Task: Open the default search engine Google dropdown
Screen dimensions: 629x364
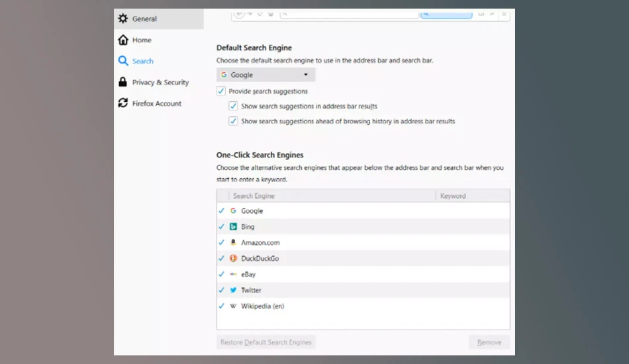Action: coord(266,75)
